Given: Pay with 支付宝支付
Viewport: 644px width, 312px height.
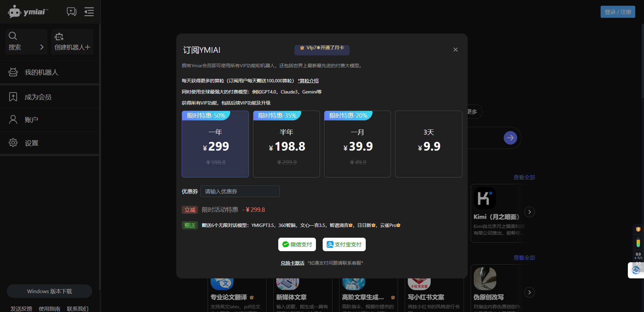Looking at the screenshot, I should tap(344, 244).
